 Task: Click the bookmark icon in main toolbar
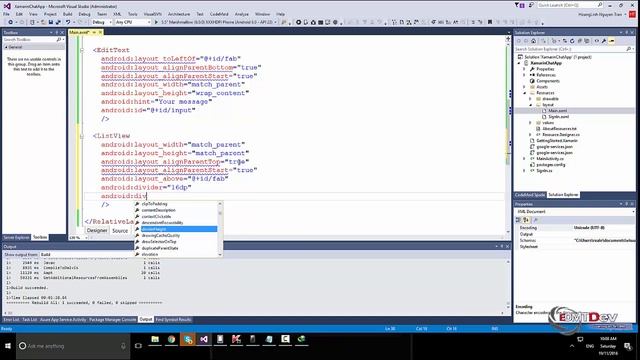pyautogui.click(x=490, y=22)
